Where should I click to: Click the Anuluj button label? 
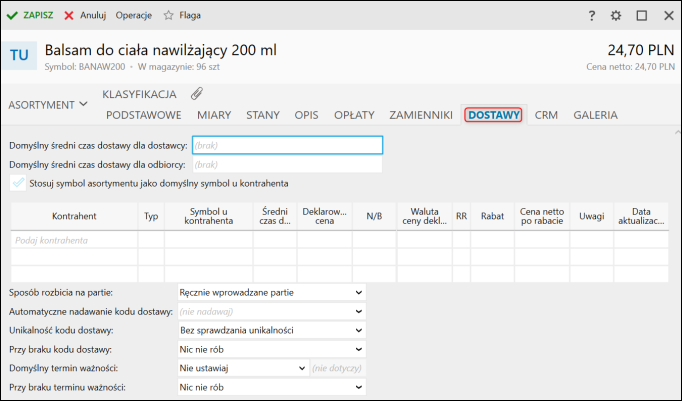93,15
